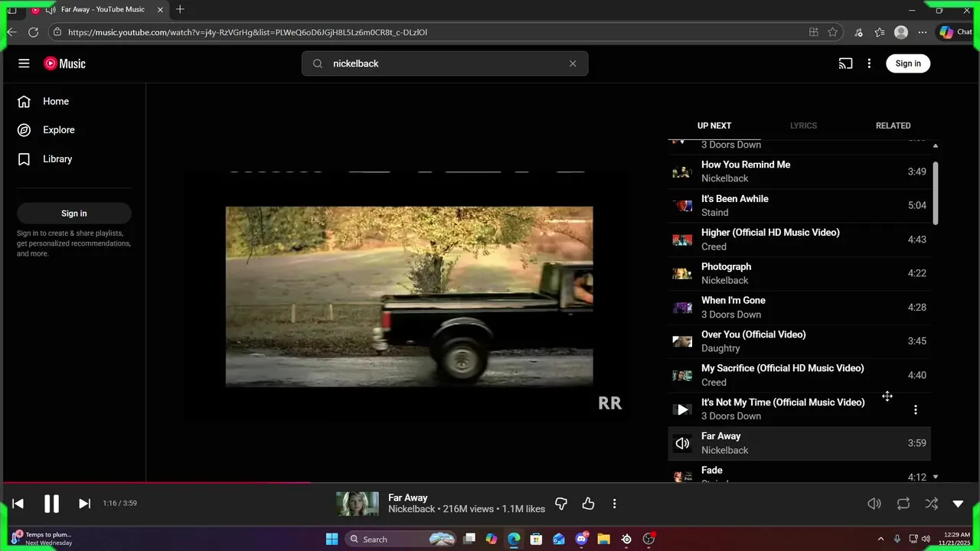Viewport: 980px width, 551px height.
Task: Click the Photograph queue thumbnail
Action: click(682, 273)
